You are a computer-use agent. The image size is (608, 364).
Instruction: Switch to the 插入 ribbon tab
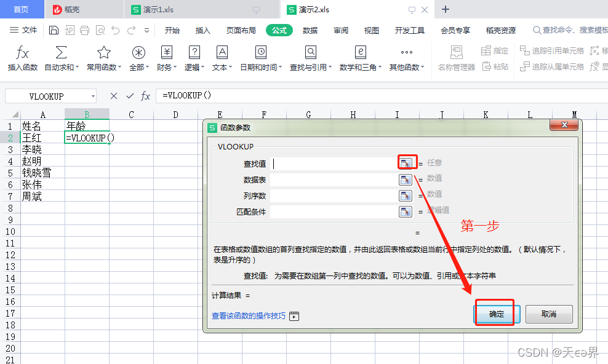(x=203, y=30)
